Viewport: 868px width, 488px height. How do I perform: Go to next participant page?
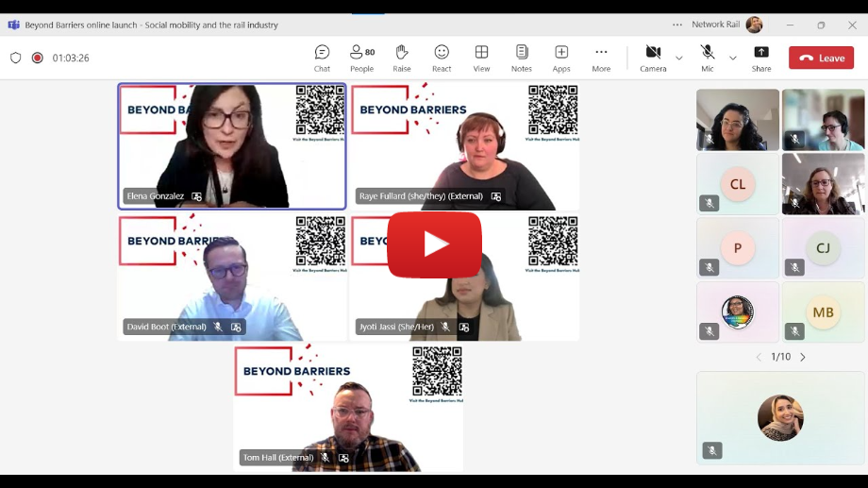(803, 357)
